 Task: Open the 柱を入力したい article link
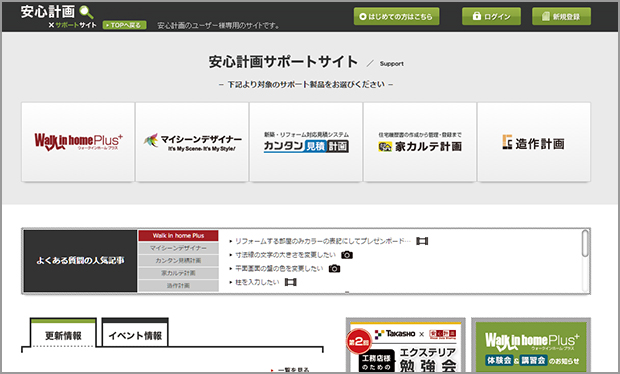(257, 282)
